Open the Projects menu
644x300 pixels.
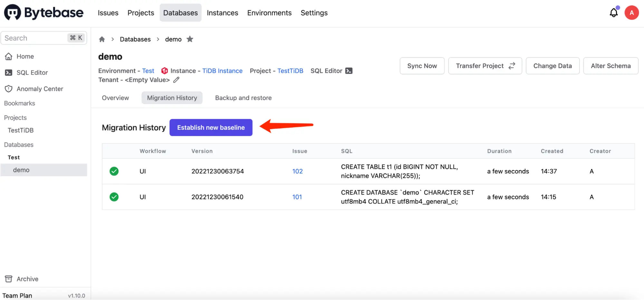click(141, 13)
